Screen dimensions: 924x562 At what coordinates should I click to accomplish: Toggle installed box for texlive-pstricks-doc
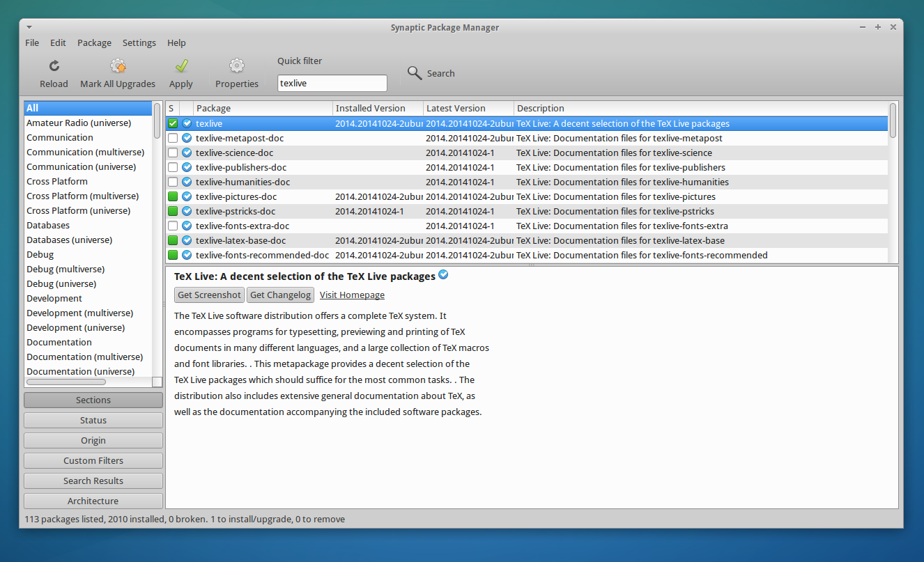[x=173, y=211]
